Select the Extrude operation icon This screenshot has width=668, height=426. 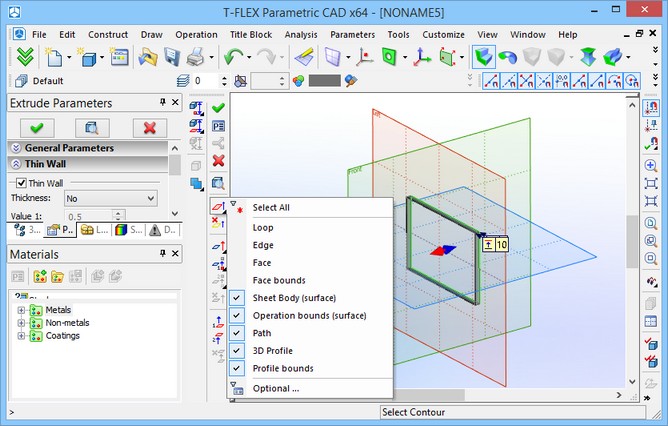(x=484, y=57)
